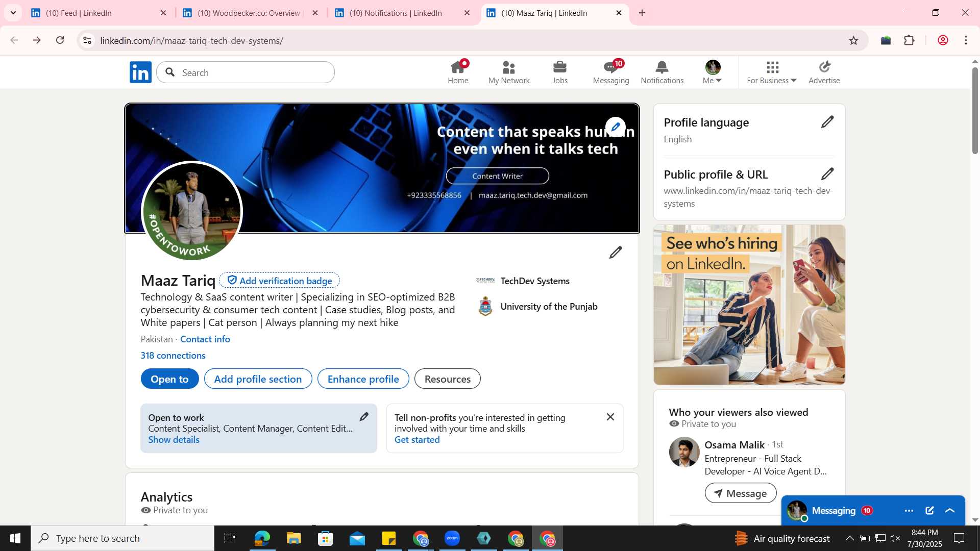
Task: Open the Resources menu button
Action: (448, 379)
